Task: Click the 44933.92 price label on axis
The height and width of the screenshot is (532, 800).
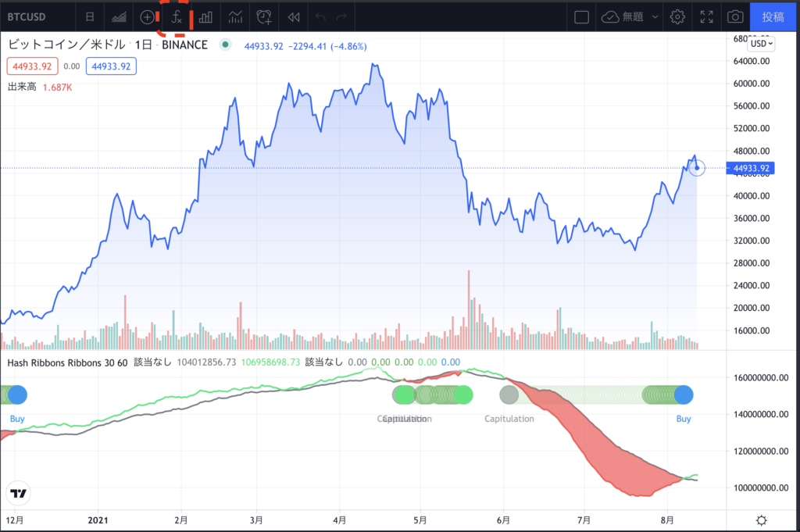Action: [751, 168]
